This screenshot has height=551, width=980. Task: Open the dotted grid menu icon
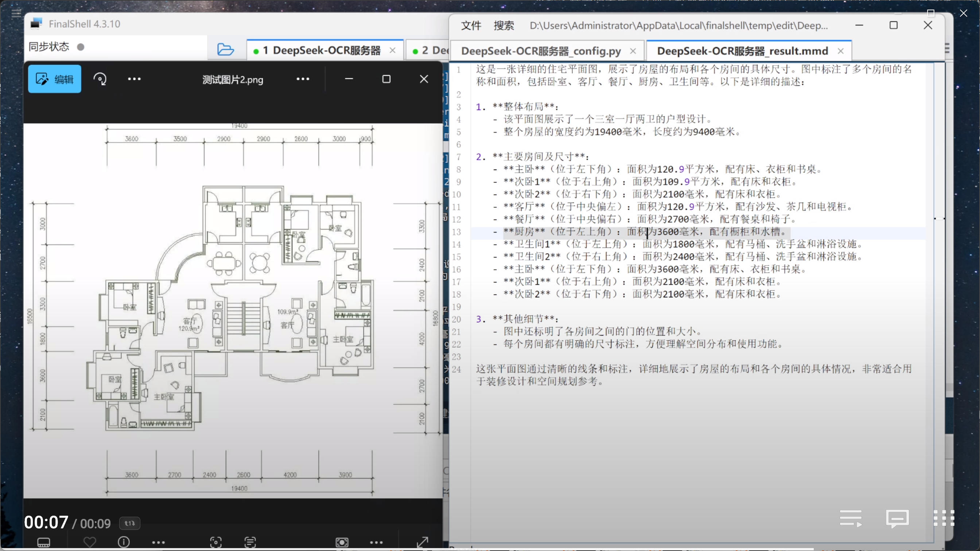pyautogui.click(x=944, y=518)
